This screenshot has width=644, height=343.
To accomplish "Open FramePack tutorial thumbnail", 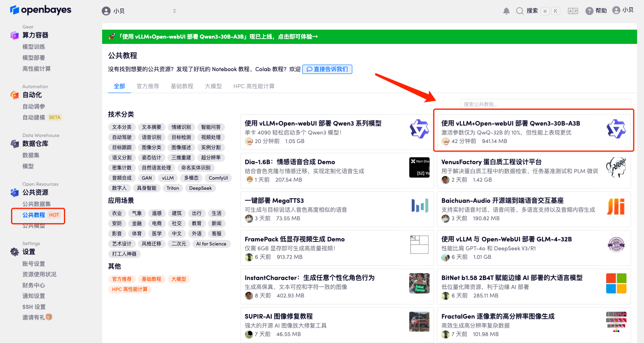I will coord(419,245).
